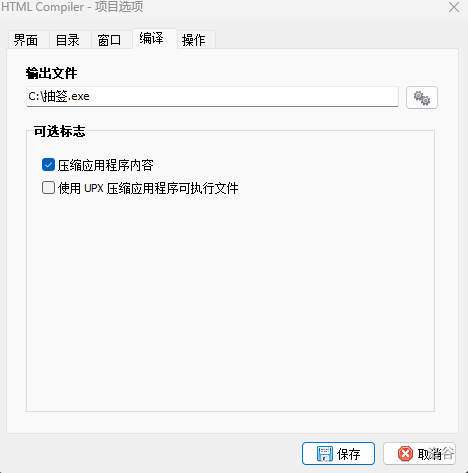Show the 操作 tab
Image resolution: width=468 pixels, height=473 pixels.
pyautogui.click(x=196, y=40)
